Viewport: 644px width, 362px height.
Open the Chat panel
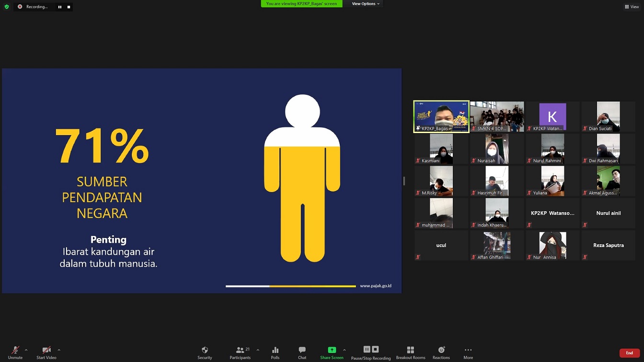[302, 350]
